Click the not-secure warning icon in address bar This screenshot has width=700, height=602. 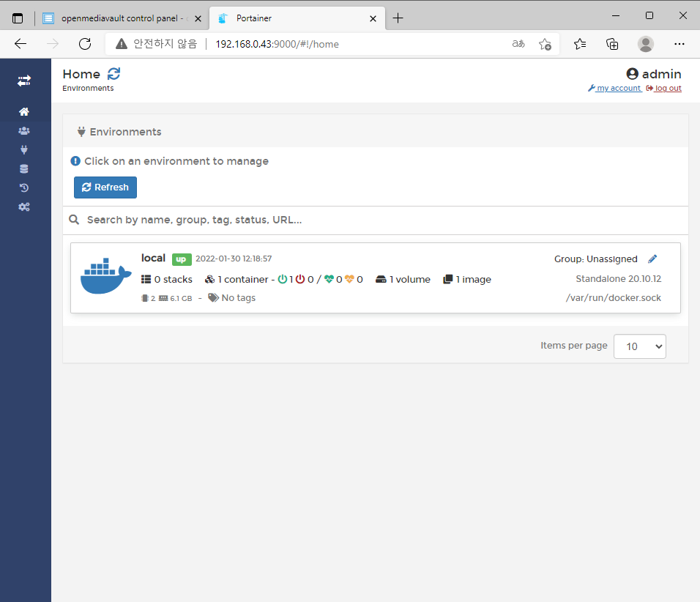click(121, 44)
